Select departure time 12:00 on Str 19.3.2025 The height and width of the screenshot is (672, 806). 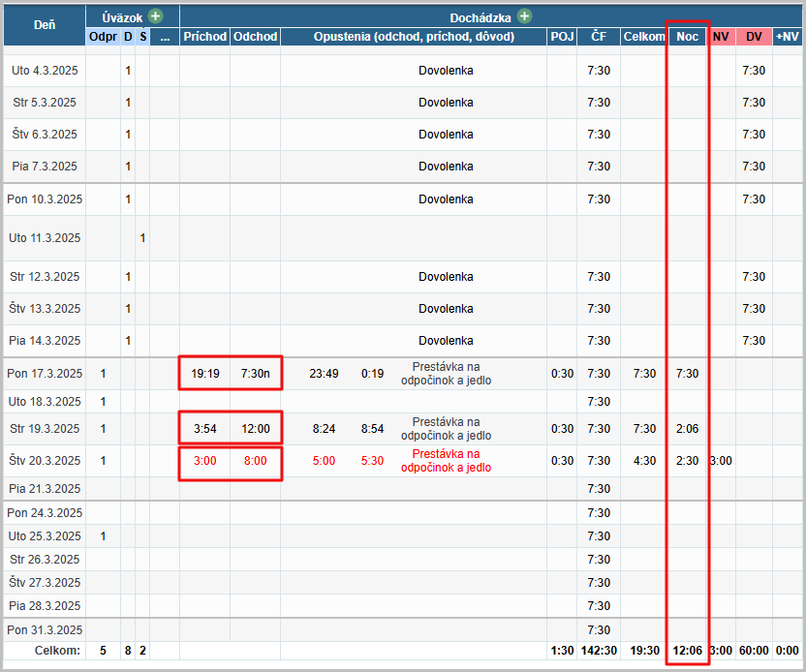[x=256, y=429]
